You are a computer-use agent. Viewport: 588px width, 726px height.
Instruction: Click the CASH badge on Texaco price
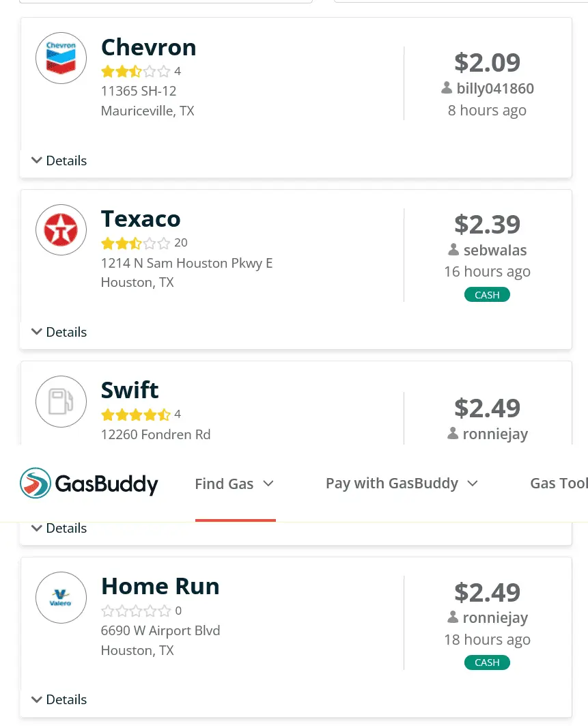point(487,295)
